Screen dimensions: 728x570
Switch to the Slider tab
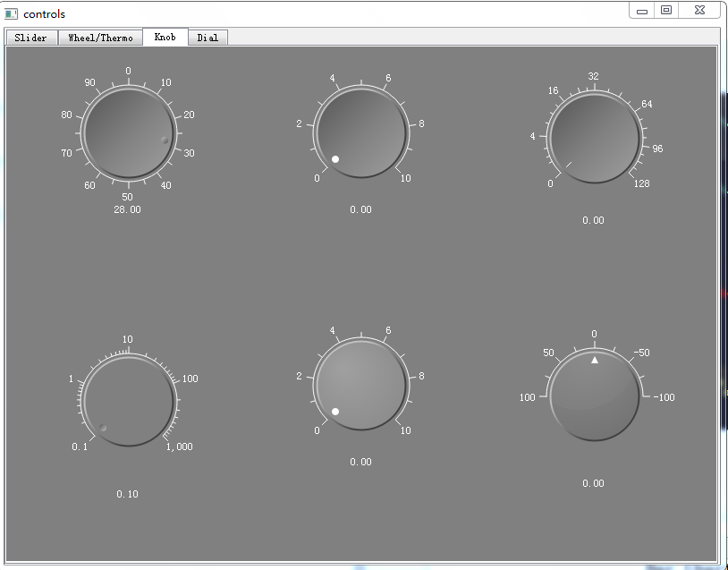[x=31, y=38]
